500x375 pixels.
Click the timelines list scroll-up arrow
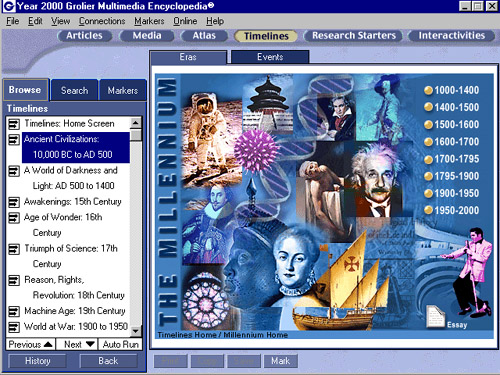click(x=136, y=123)
